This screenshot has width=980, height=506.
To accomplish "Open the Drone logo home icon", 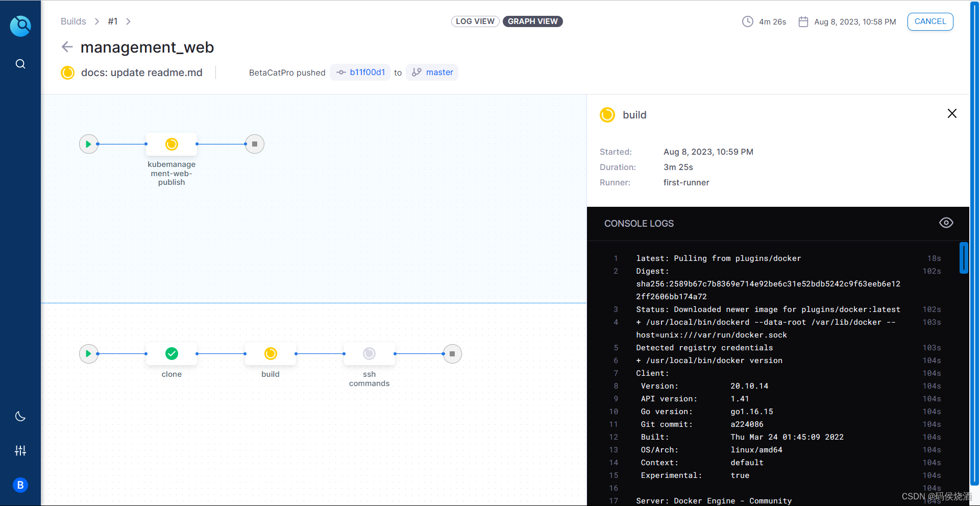I will click(20, 26).
